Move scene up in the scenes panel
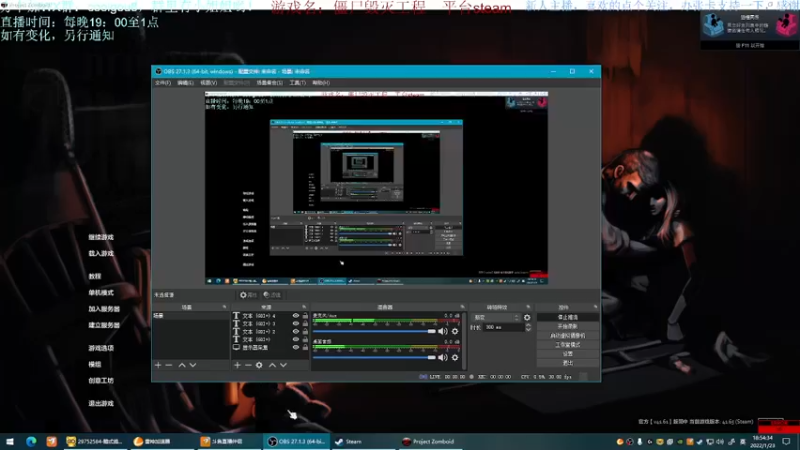800x450 pixels. pyautogui.click(x=182, y=365)
